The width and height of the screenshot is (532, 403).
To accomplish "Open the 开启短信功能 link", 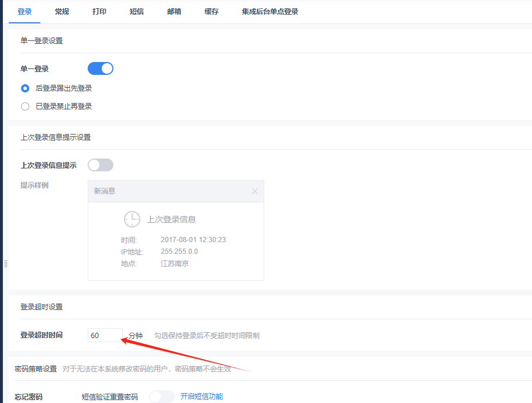I will coord(202,396).
